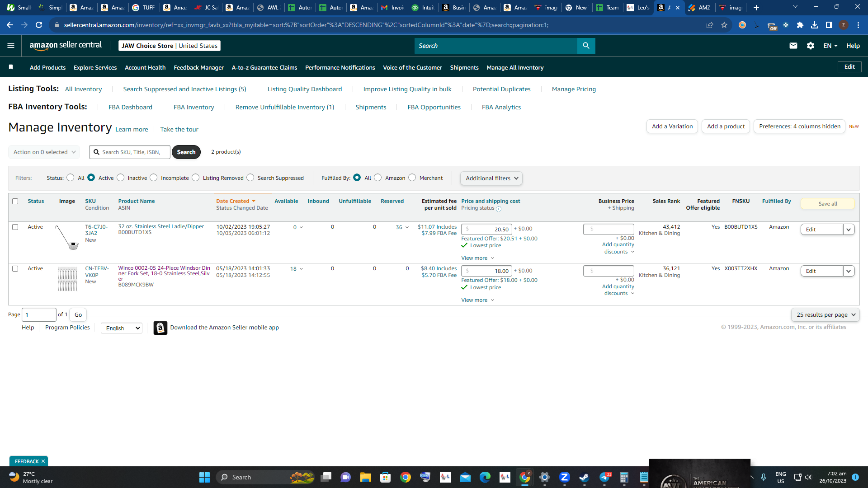The width and height of the screenshot is (868, 488).
Task: Open the messages envelope icon
Action: (x=793, y=46)
